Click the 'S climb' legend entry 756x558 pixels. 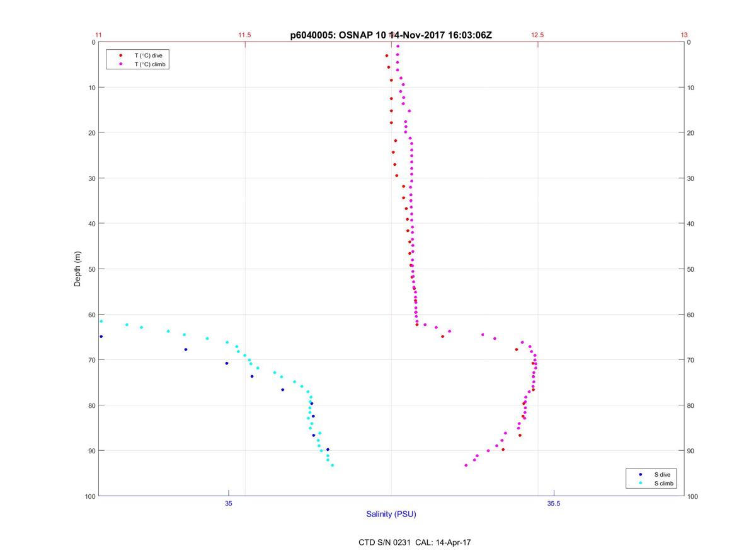[664, 484]
